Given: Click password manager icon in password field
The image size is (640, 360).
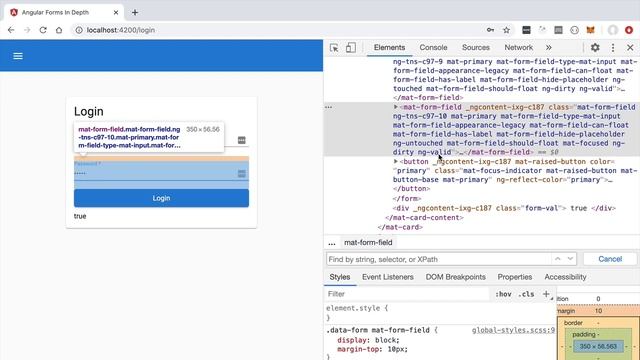Looking at the screenshot, I should [242, 174].
